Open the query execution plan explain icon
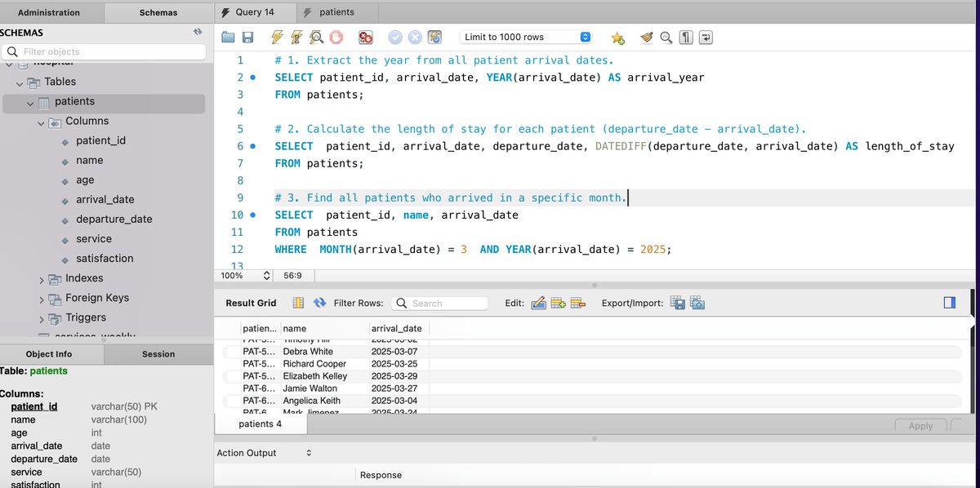The width and height of the screenshot is (980, 488). [317, 37]
